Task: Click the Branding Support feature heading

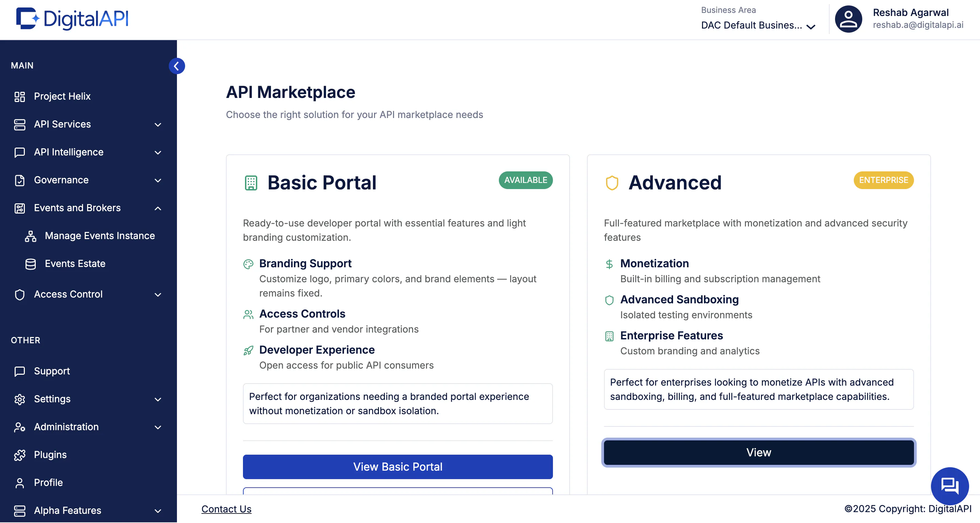Action: [x=305, y=264]
